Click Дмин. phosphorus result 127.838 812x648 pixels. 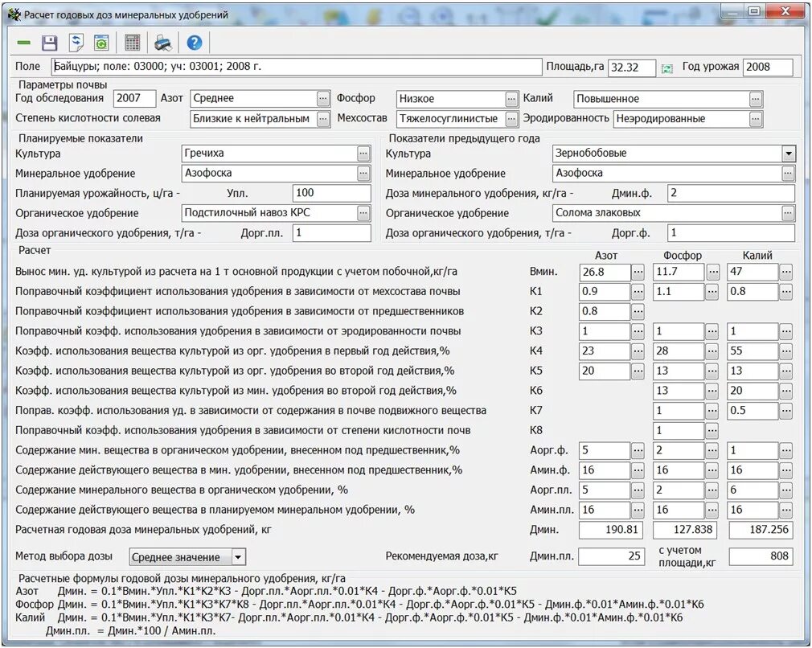tap(685, 530)
